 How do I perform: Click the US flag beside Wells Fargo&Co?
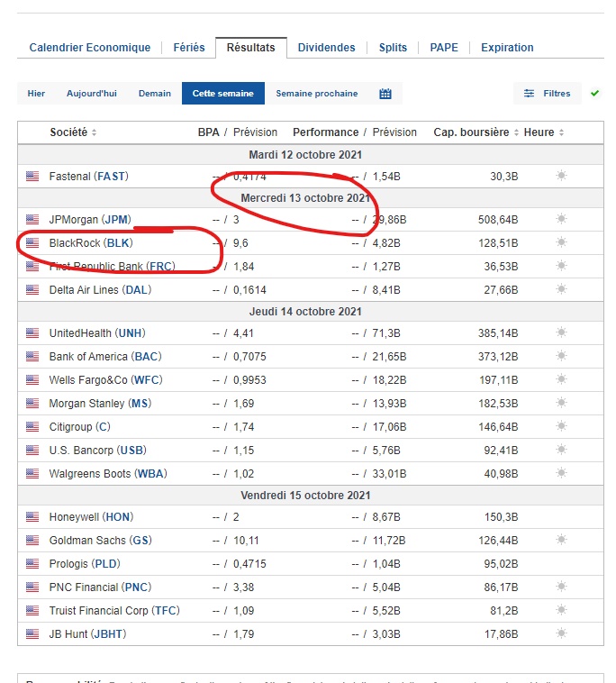pos(32,380)
